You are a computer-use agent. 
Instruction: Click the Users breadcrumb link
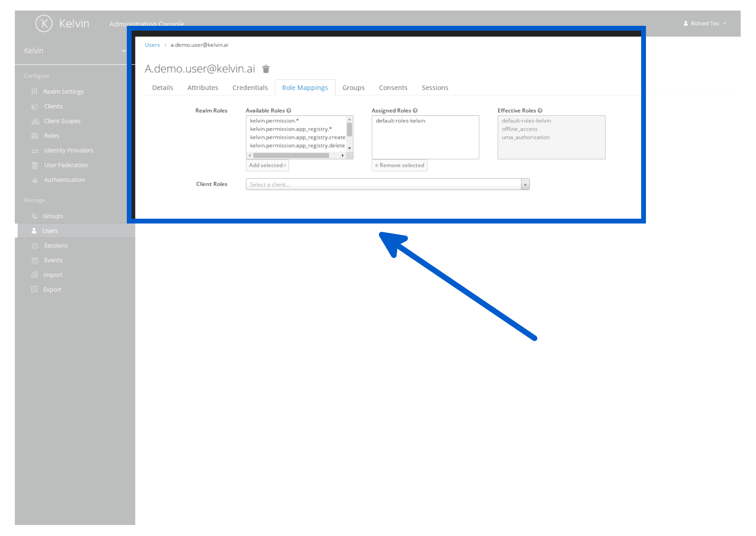pos(152,45)
